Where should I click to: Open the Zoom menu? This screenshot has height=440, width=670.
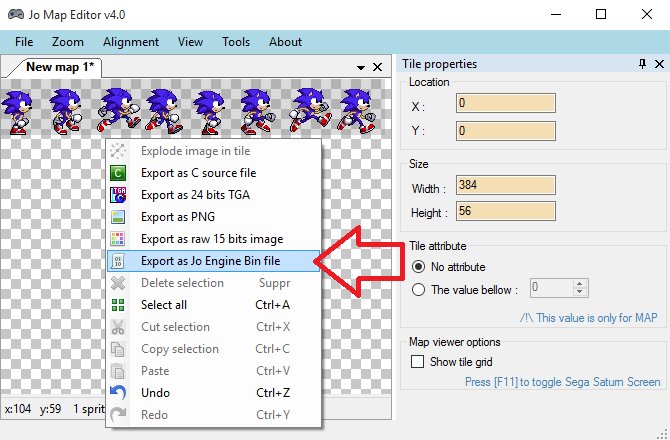coord(68,42)
